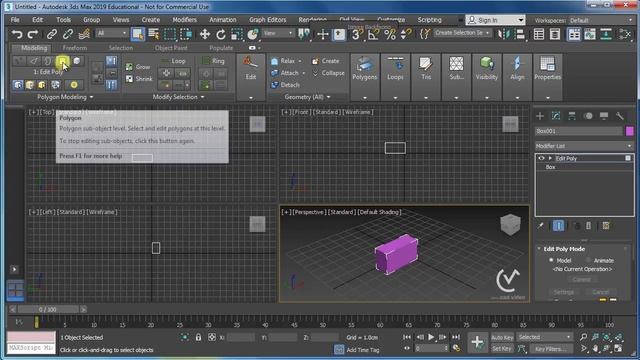Image resolution: width=640 pixels, height=360 pixels.
Task: Open the Scripting menu
Action: click(x=429, y=20)
